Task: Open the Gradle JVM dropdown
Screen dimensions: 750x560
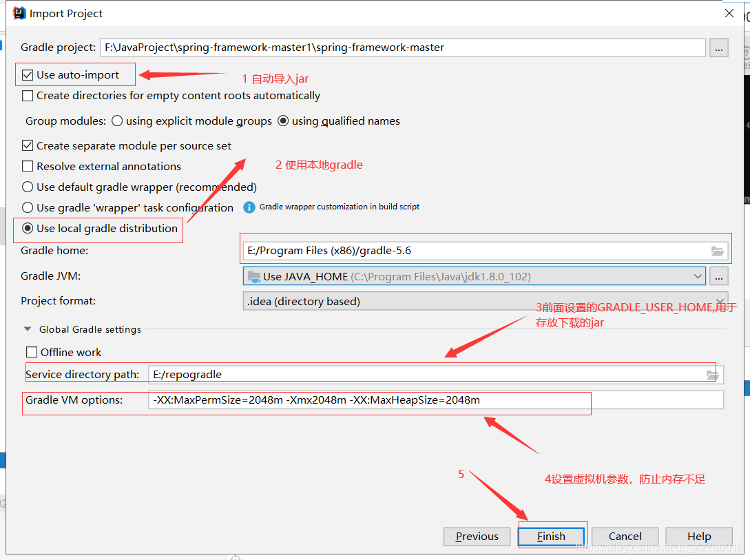Action: tap(474, 276)
